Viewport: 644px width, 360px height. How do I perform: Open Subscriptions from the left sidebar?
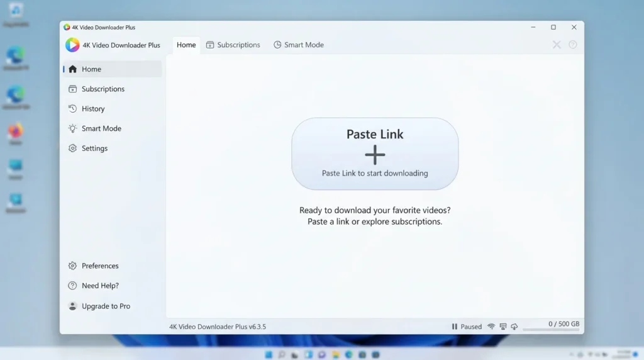click(113, 89)
